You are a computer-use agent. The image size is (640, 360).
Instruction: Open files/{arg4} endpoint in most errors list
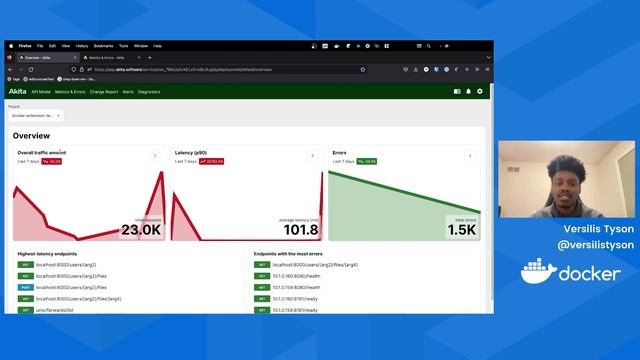[x=306, y=265]
